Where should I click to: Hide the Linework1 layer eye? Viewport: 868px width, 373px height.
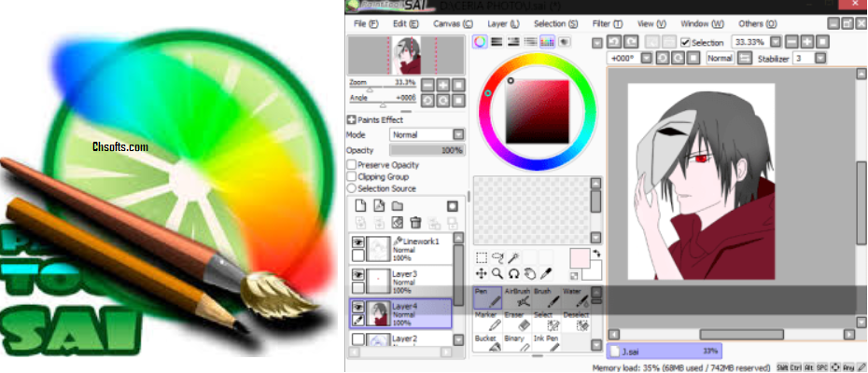(358, 242)
